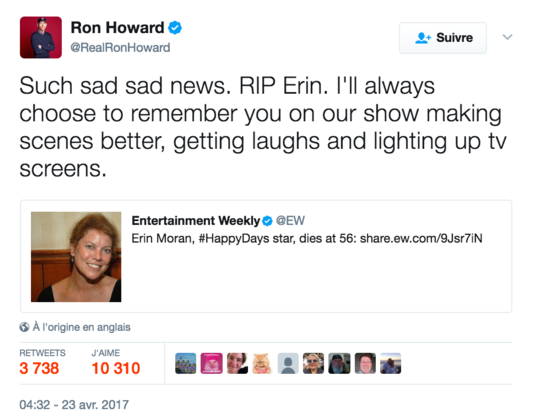
Task: Click the verified badge beside Ron Howard
Action: 175,28
